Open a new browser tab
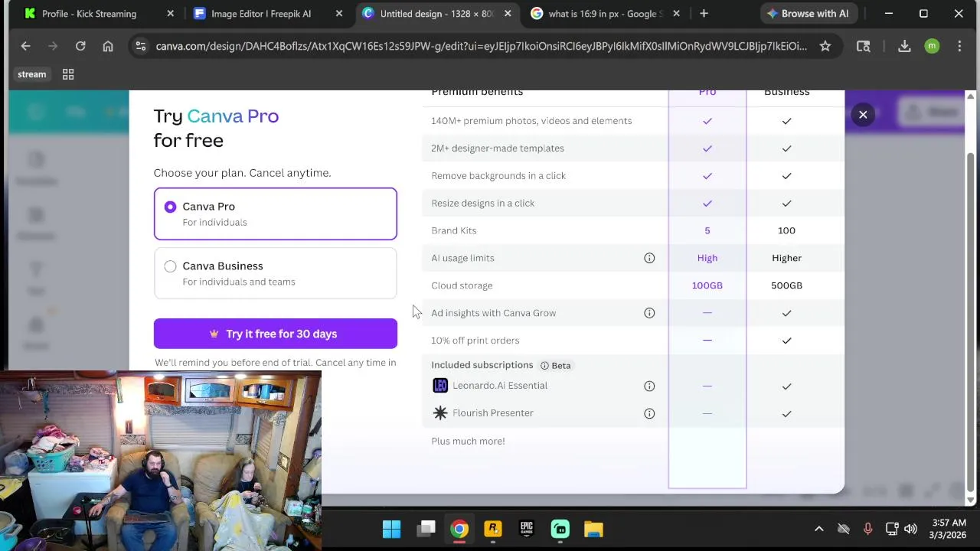This screenshot has width=980, height=551. [704, 14]
